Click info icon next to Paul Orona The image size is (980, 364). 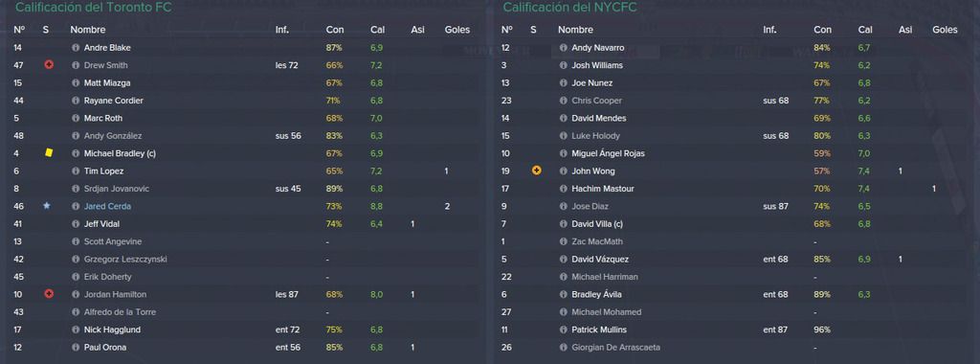pyautogui.click(x=76, y=347)
